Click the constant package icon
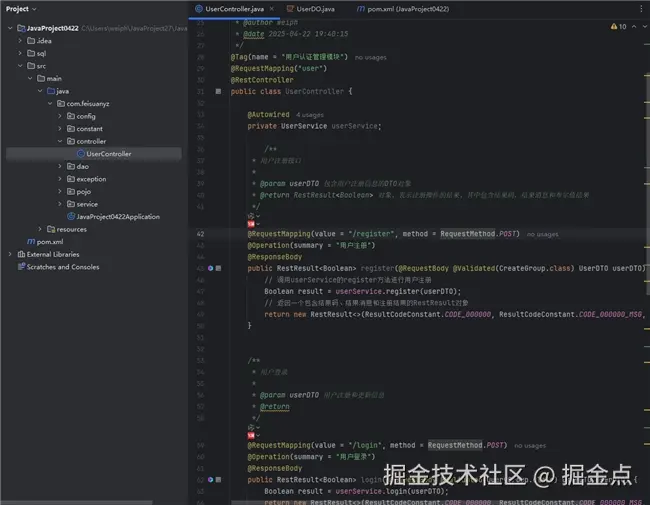The image size is (650, 505). (71, 129)
